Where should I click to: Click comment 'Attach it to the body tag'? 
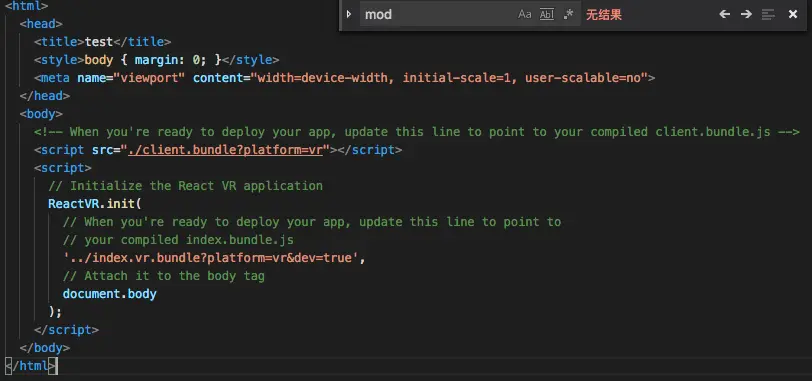(164, 276)
